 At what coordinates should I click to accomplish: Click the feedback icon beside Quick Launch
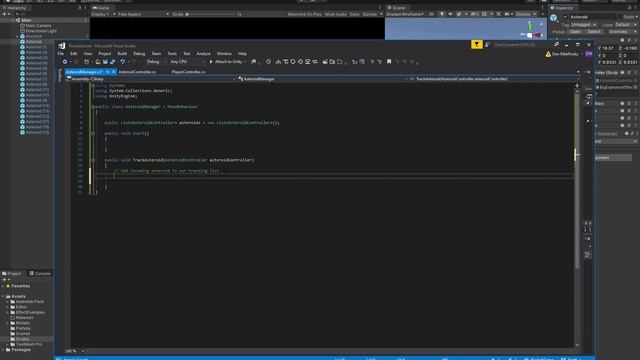(x=488, y=44)
